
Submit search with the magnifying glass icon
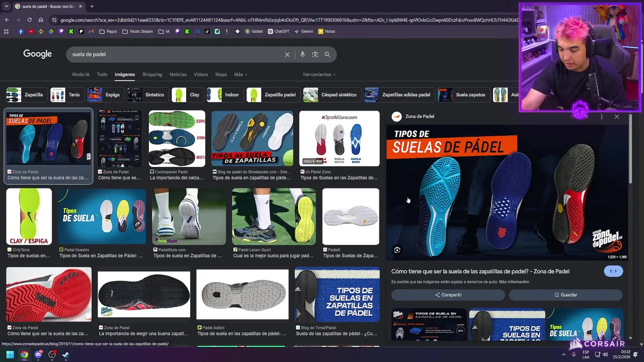[328, 54]
